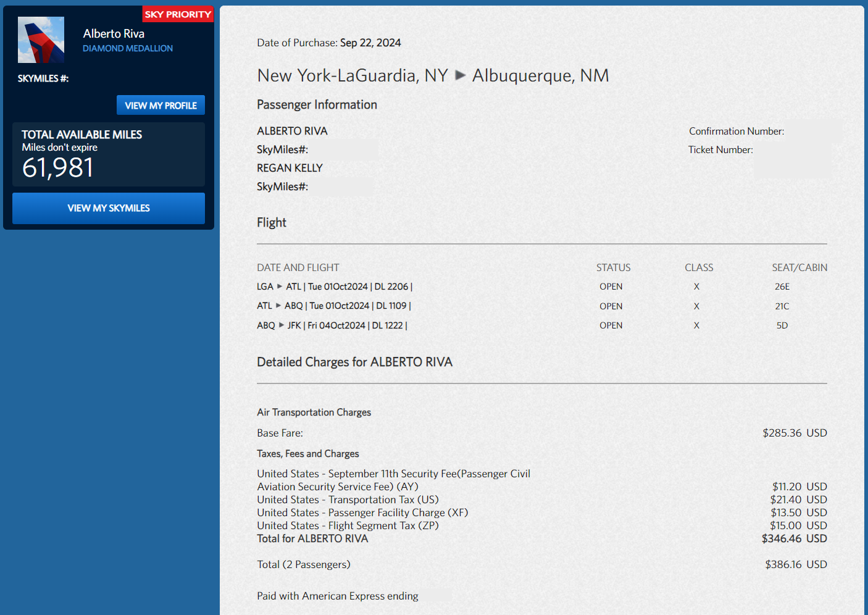Image resolution: width=868 pixels, height=615 pixels.
Task: Click the Transportation Tax (US) line
Action: (348, 500)
